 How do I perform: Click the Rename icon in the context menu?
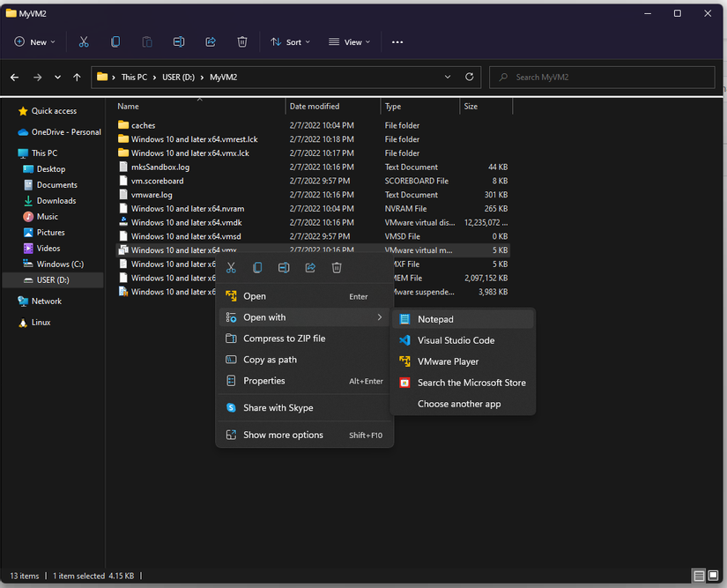pos(284,268)
